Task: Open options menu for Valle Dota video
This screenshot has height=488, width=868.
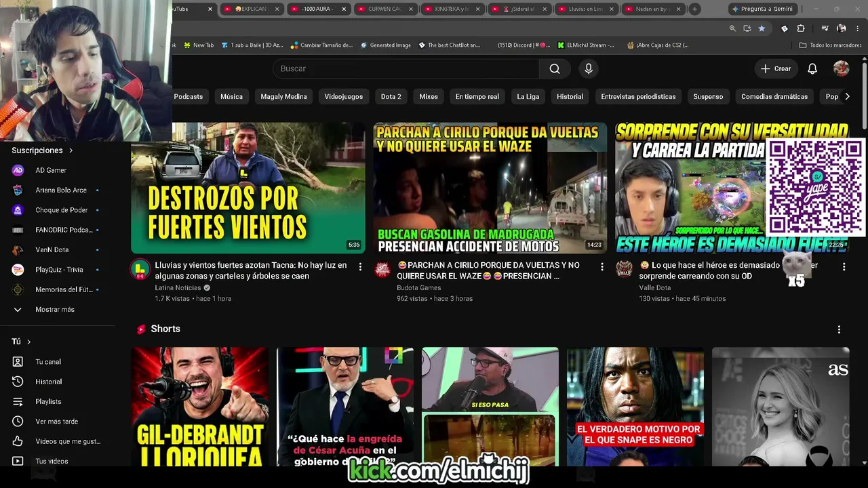Action: coord(844,267)
